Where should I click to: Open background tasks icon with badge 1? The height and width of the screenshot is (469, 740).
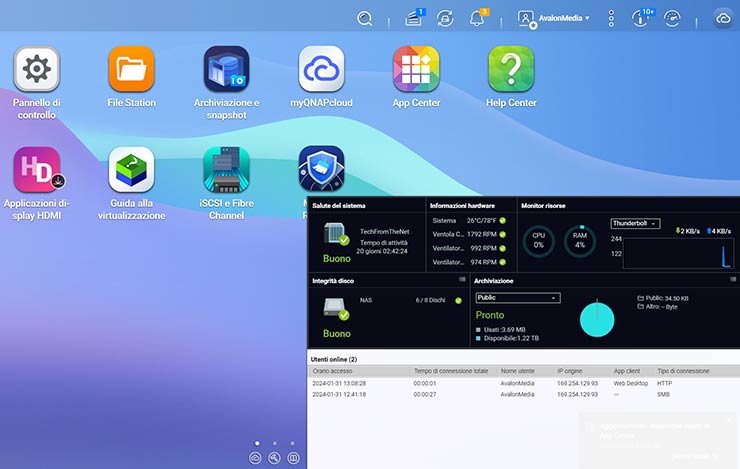coord(414,18)
